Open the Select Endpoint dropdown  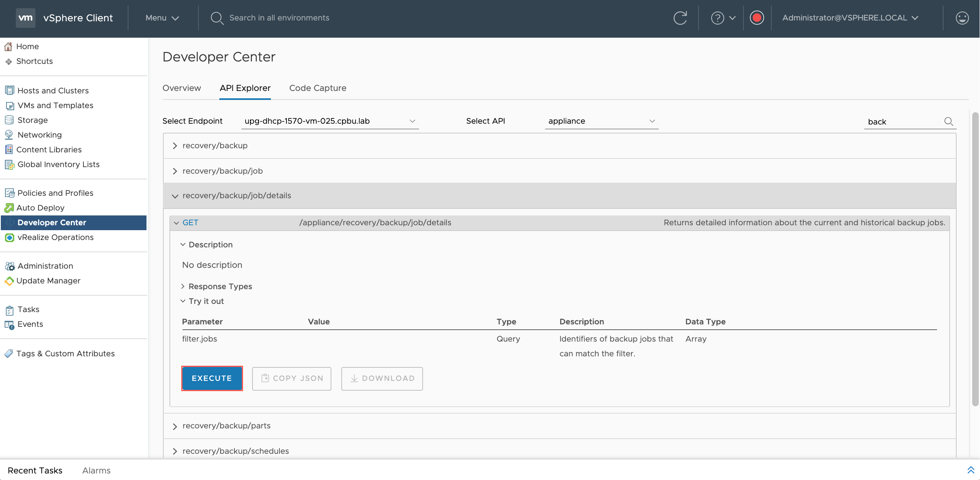(330, 121)
